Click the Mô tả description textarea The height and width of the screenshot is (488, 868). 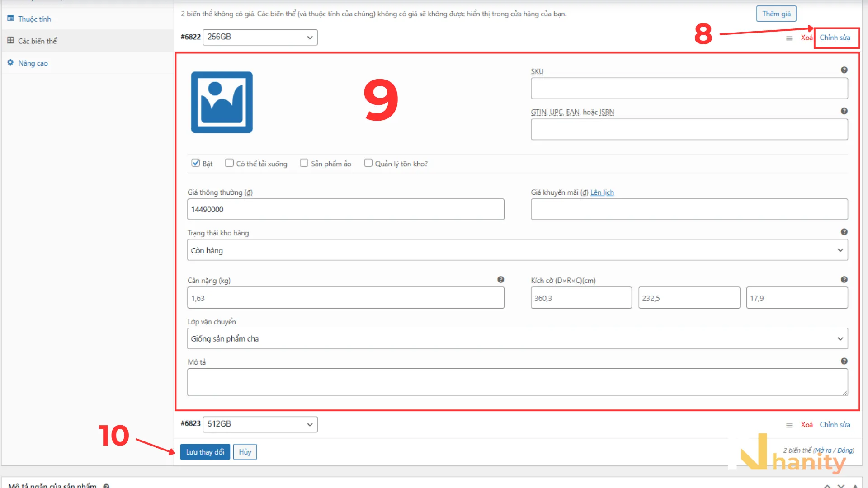pos(518,382)
